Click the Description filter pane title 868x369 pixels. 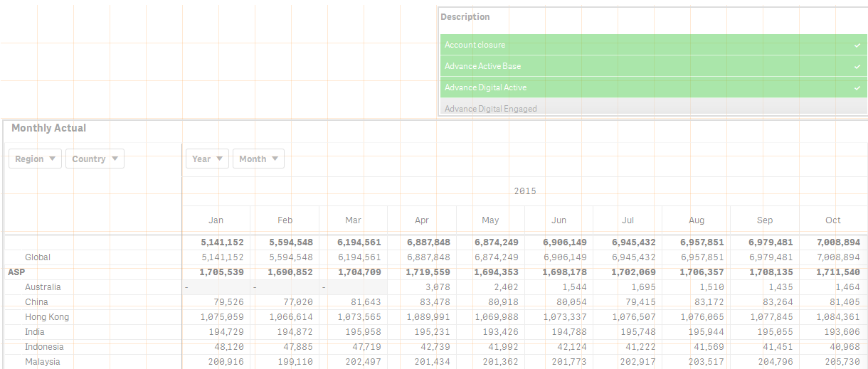coord(465,17)
